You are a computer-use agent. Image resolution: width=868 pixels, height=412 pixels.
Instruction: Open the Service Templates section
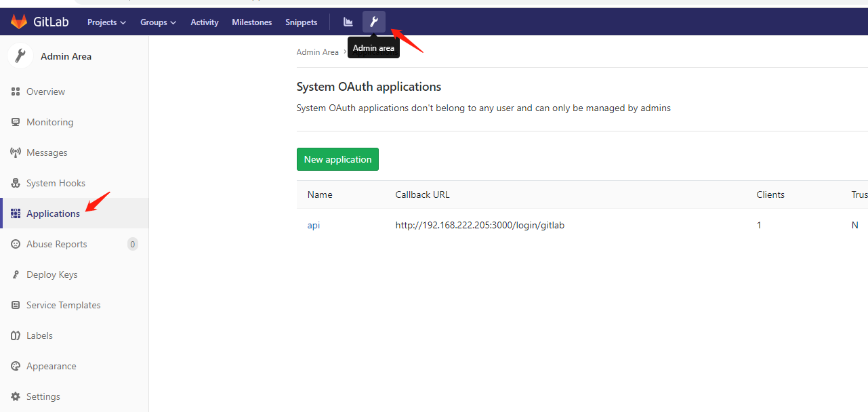(x=63, y=305)
